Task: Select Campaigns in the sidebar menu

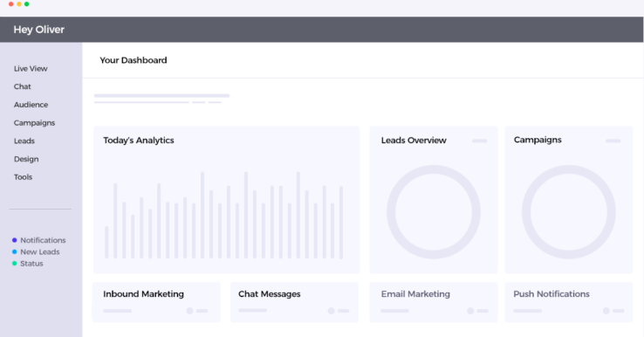Action: [34, 123]
